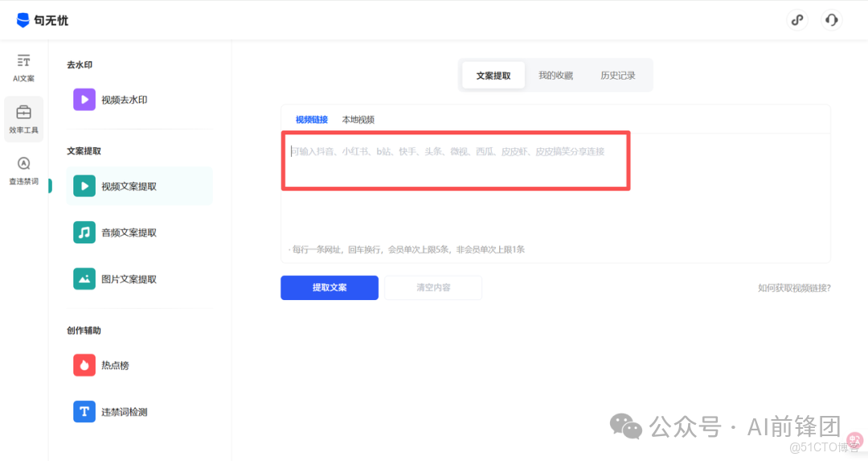Click the red 热点榜 flame icon
The image size is (868, 461).
[x=84, y=365]
